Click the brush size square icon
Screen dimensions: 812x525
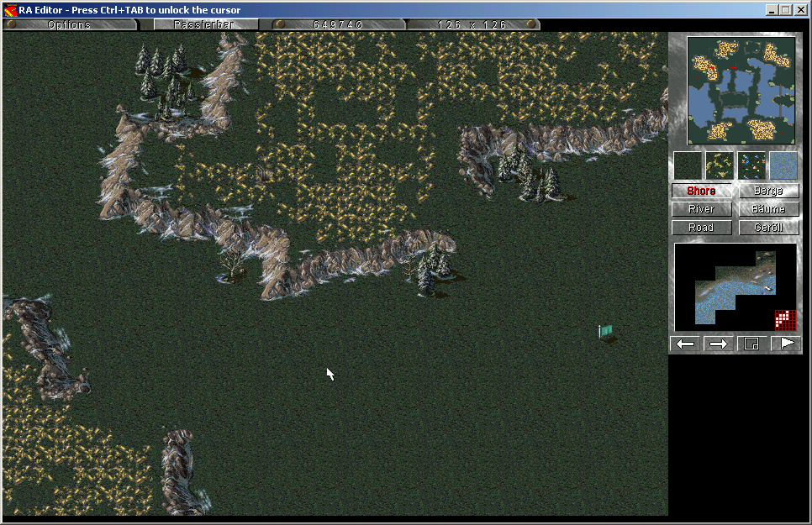pos(752,344)
